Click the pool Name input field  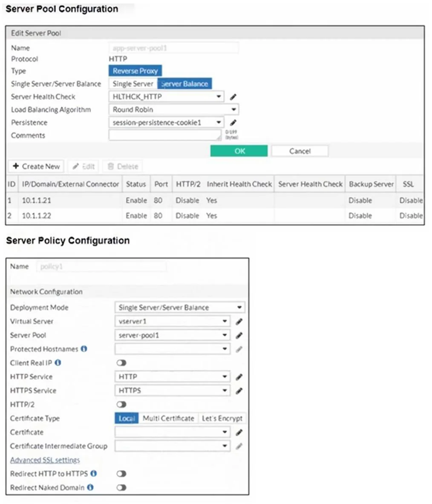[x=173, y=48]
